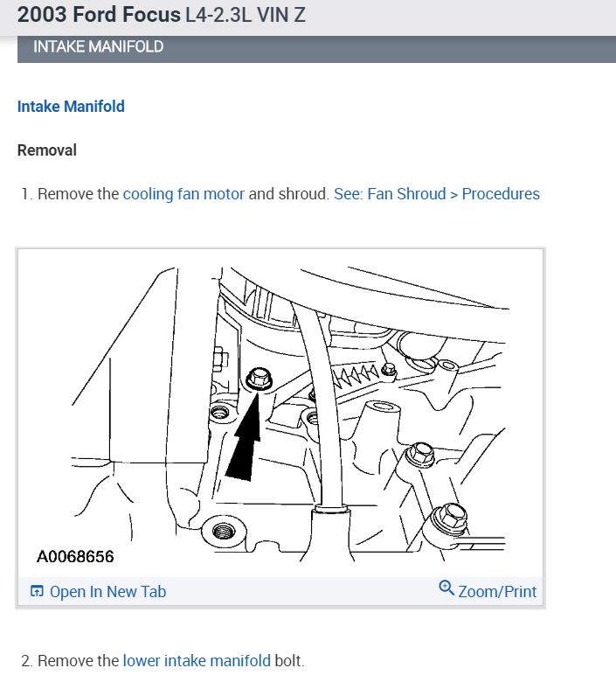
Task: Select the Zoom/Print text link
Action: (x=497, y=591)
